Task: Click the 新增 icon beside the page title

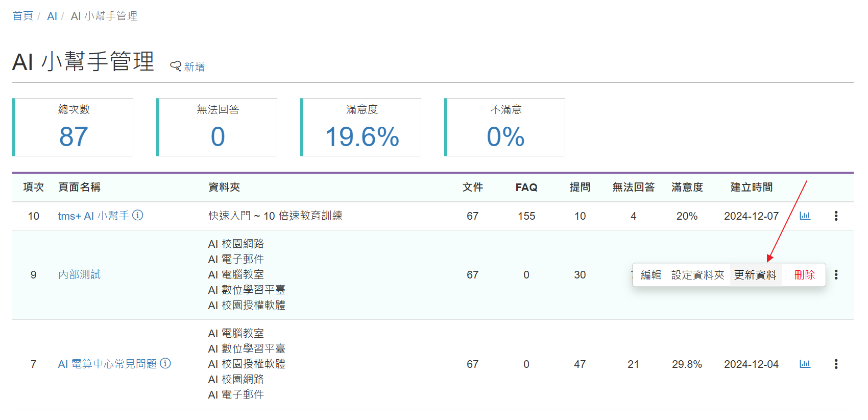Action: 176,66
